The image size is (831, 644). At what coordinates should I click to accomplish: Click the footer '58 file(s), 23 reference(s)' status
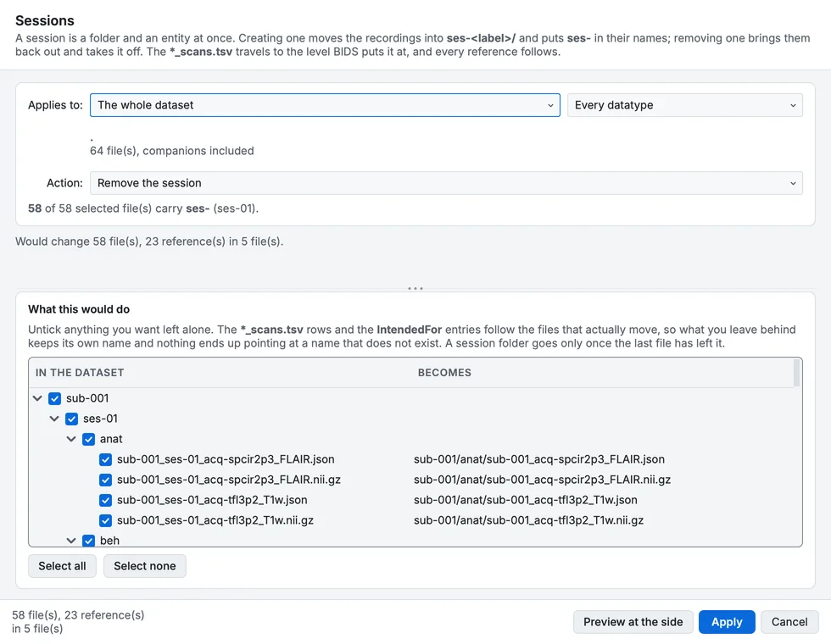point(78,622)
